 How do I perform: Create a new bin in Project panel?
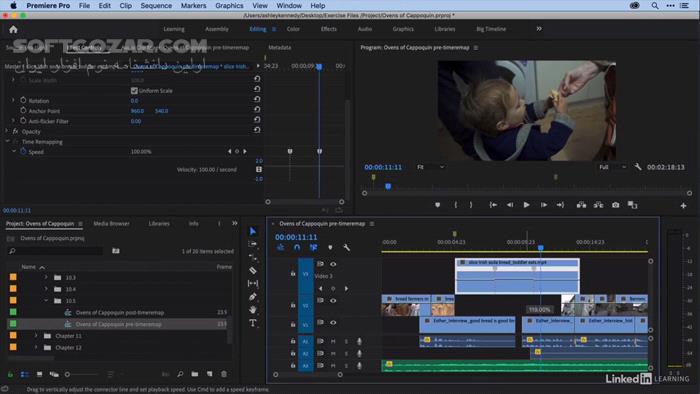tap(195, 374)
